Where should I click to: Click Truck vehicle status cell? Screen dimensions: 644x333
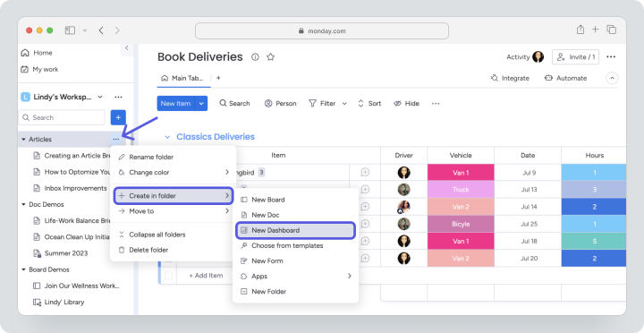[461, 190]
